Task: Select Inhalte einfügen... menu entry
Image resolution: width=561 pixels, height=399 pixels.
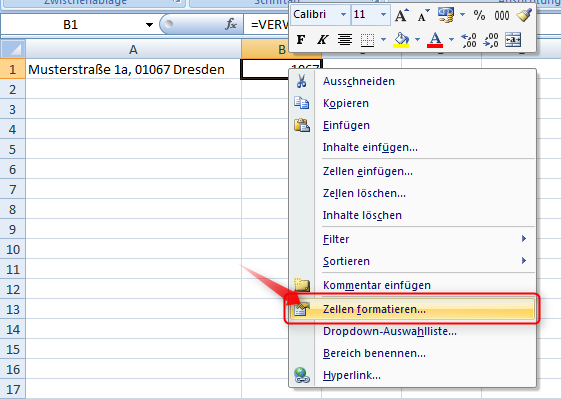Action: click(413, 147)
